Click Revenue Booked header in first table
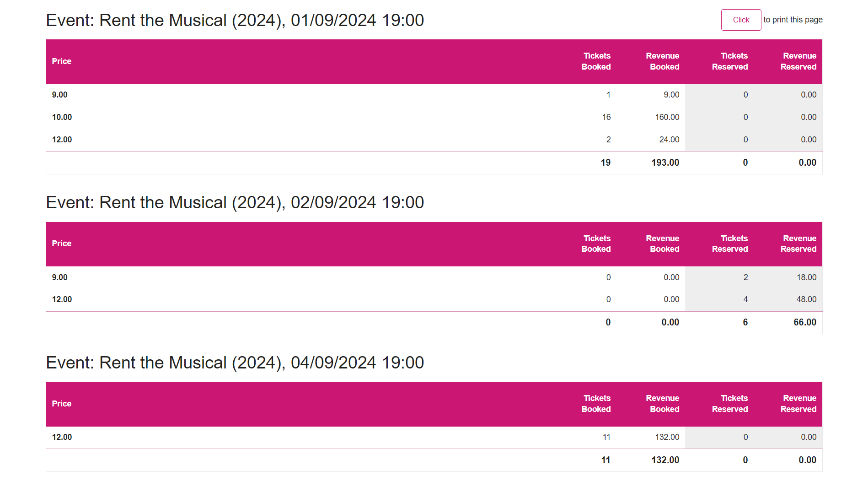This screenshot has width=868, height=498. 663,61
